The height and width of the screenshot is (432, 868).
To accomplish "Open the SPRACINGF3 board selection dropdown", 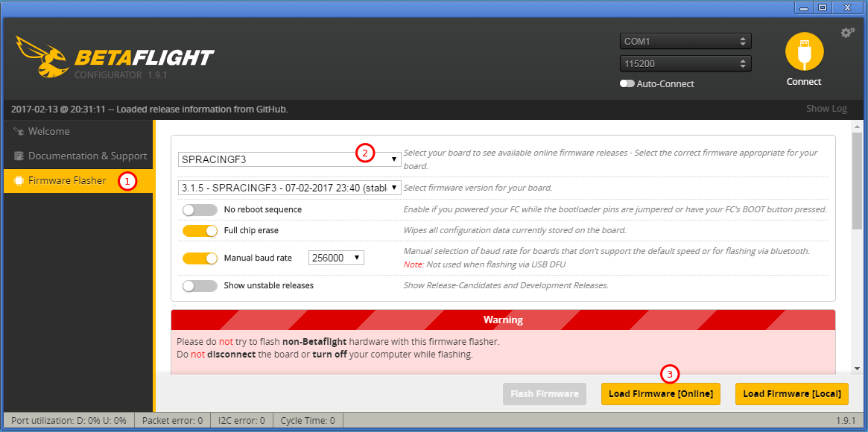I will tap(290, 159).
